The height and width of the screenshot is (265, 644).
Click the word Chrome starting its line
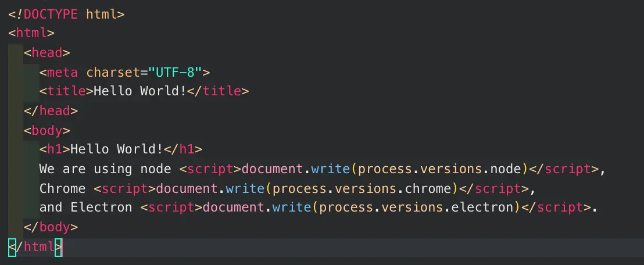62,189
